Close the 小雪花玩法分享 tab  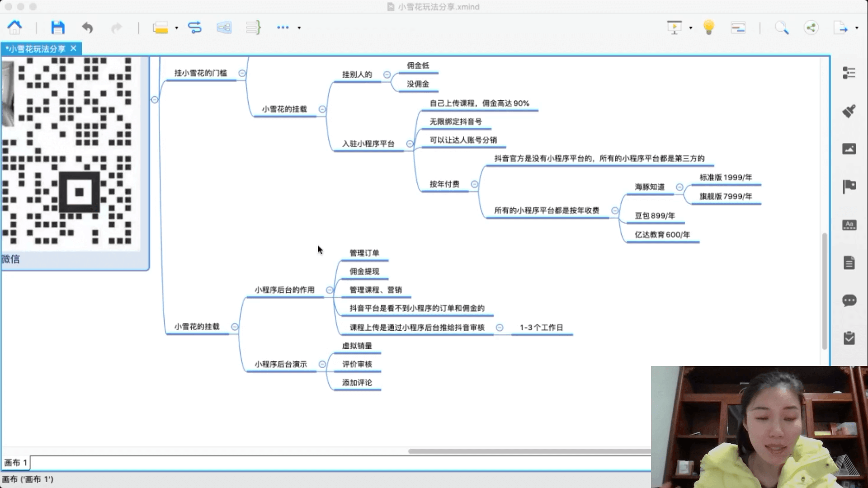tap(74, 48)
